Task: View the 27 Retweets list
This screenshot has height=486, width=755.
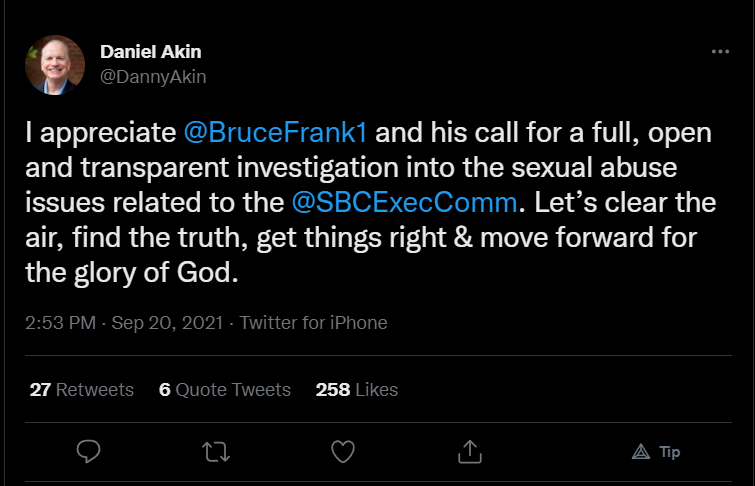Action: tap(82, 390)
